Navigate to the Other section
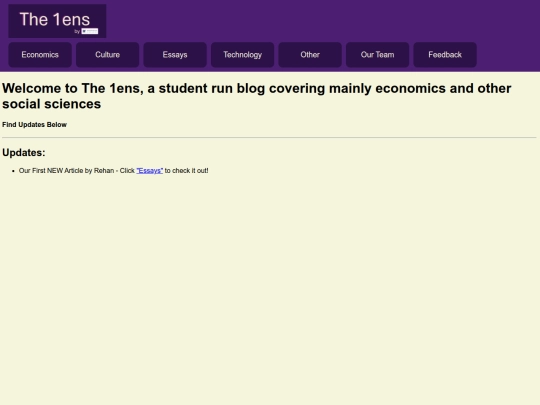Screen dimensions: 540x405 click(x=310, y=55)
